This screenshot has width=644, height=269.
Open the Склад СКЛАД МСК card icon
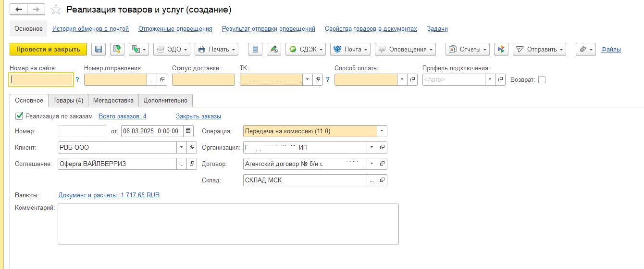(x=382, y=180)
